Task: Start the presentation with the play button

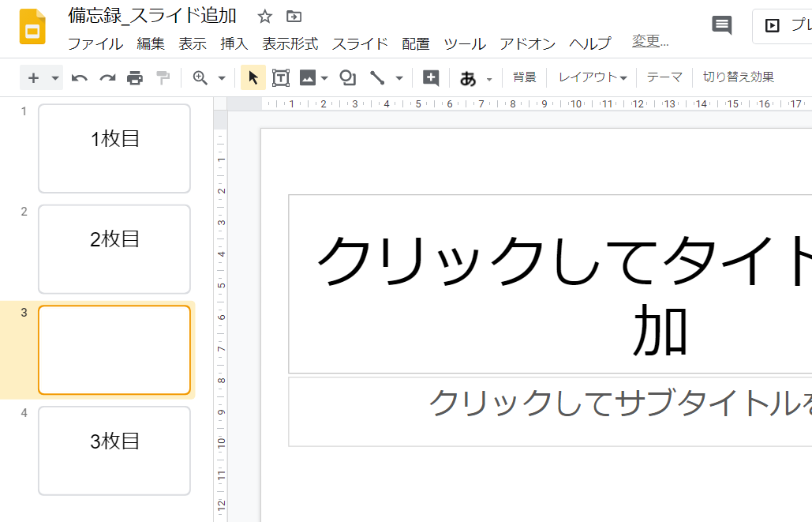Action: [772, 25]
